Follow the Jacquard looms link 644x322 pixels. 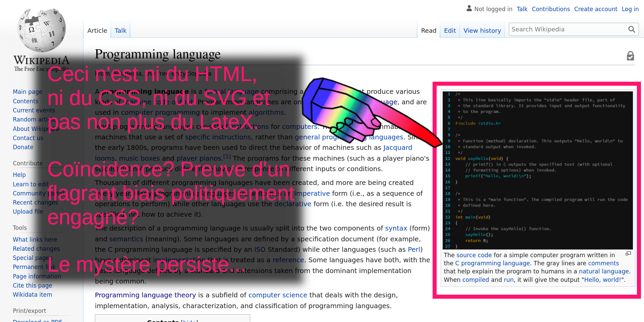397,147
